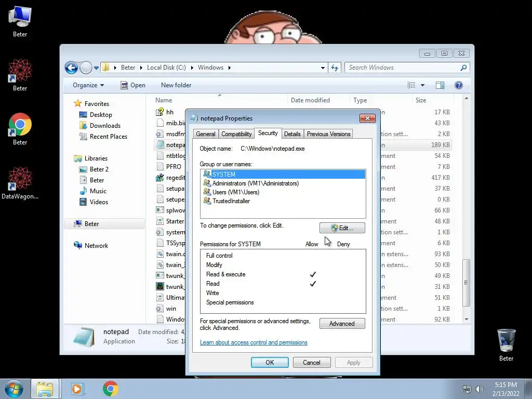This screenshot has height=399, width=532.
Task: Click the Refresh button beside the address bar
Action: [335, 68]
